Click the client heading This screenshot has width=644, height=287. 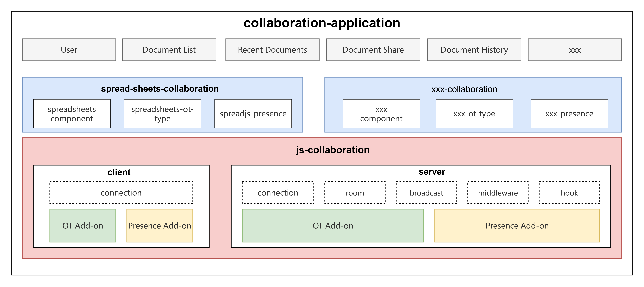pyautogui.click(x=119, y=172)
